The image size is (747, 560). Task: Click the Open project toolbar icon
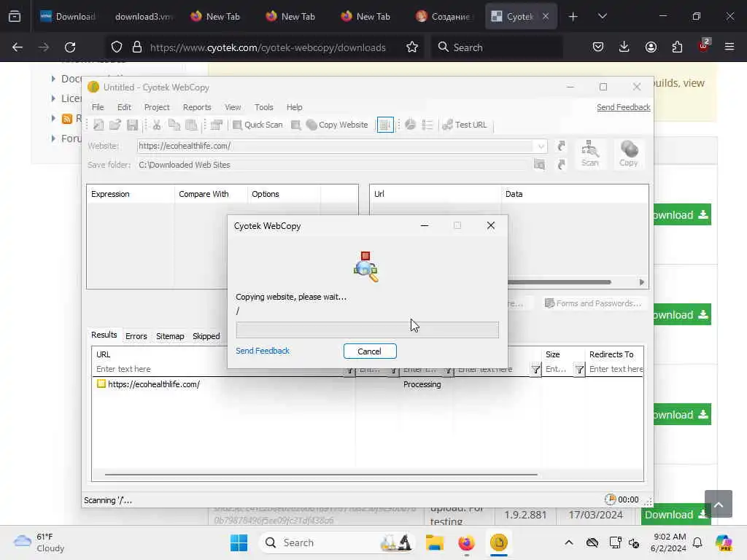[115, 125]
